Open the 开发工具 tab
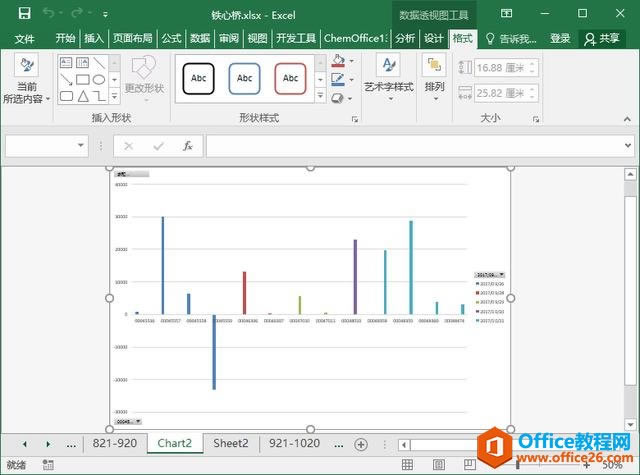 pos(296,39)
